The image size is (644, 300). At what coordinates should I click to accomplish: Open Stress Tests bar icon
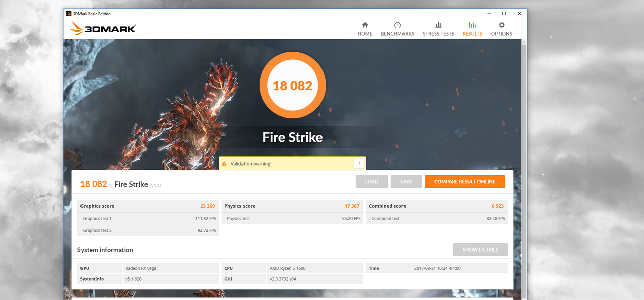[x=438, y=25]
